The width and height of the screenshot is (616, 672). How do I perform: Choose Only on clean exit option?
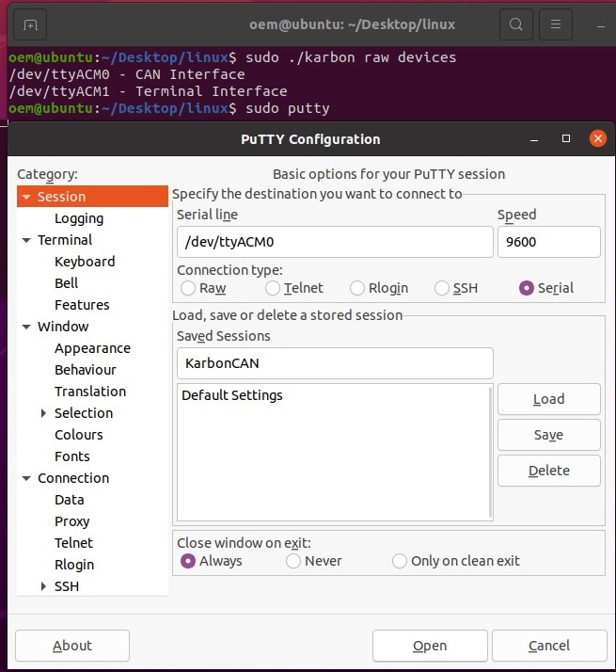click(400, 561)
